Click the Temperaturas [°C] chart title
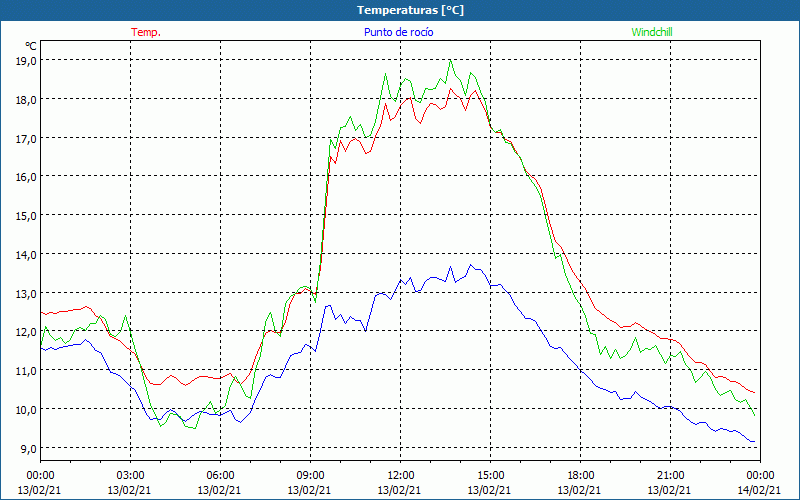 click(410, 10)
